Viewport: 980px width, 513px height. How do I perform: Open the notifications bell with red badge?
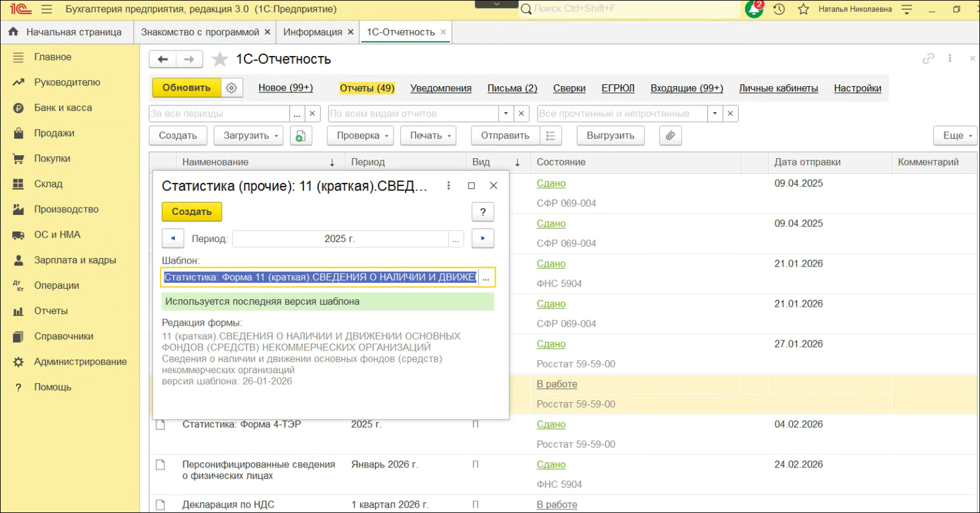click(x=754, y=9)
